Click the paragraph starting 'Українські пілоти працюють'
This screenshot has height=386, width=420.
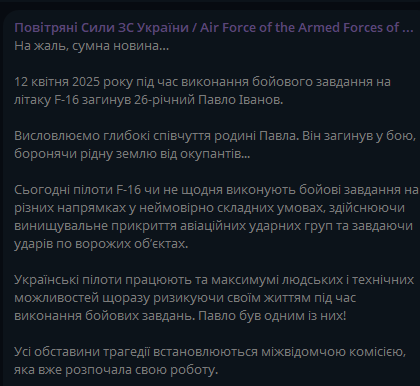[x=214, y=297]
